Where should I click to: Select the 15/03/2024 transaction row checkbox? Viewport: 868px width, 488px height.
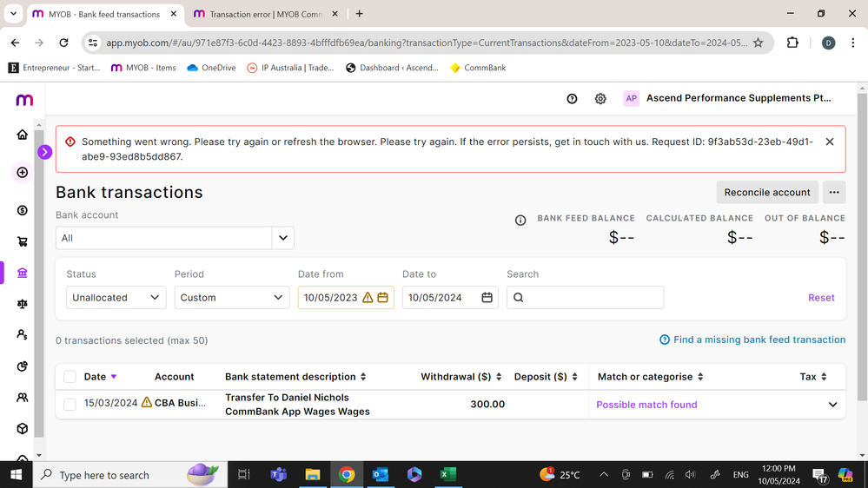pos(70,404)
